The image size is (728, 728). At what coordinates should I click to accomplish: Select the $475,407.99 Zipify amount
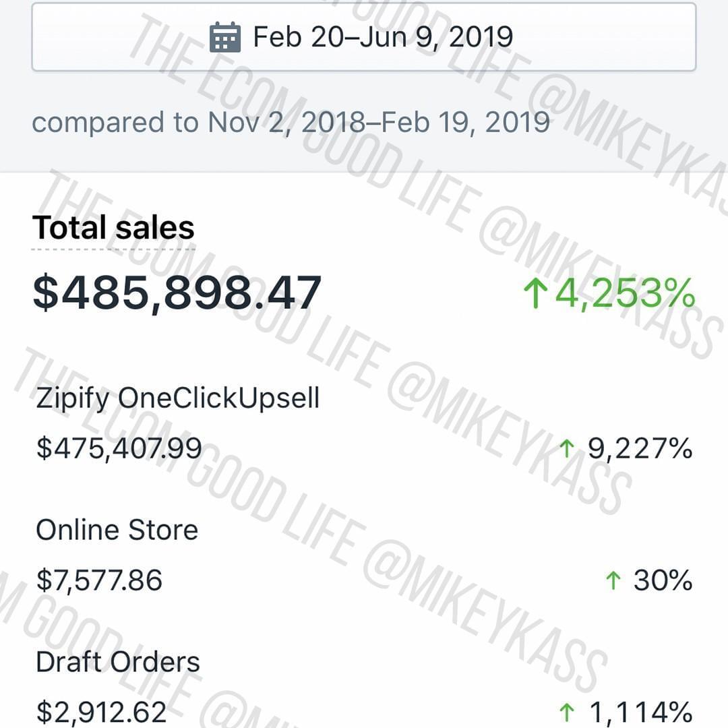click(119, 448)
